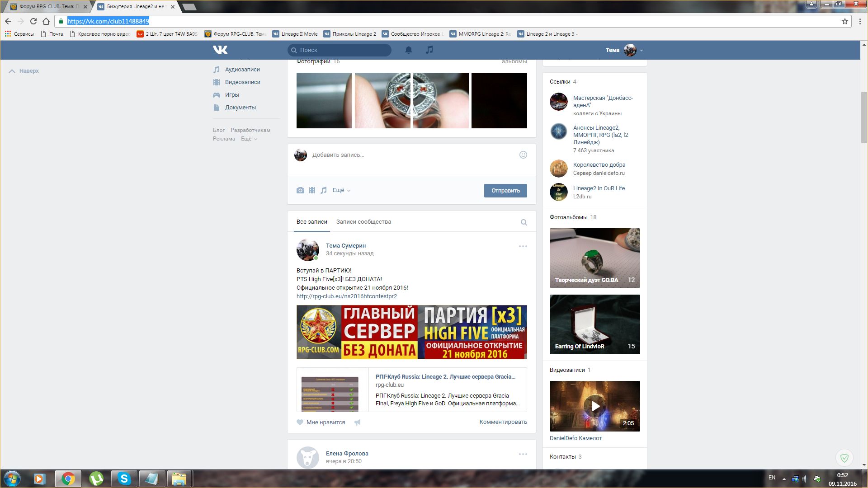868x488 pixels.
Task: Open Chrome home page icon
Action: tap(46, 21)
